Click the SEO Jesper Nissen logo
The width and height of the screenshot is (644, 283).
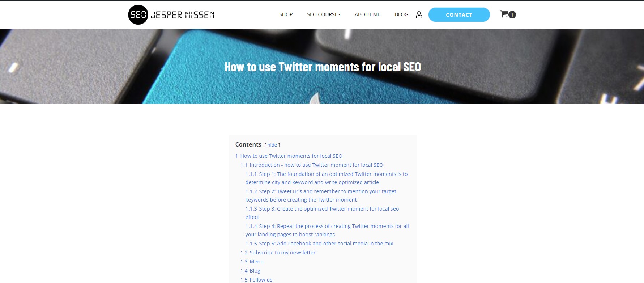tap(171, 15)
